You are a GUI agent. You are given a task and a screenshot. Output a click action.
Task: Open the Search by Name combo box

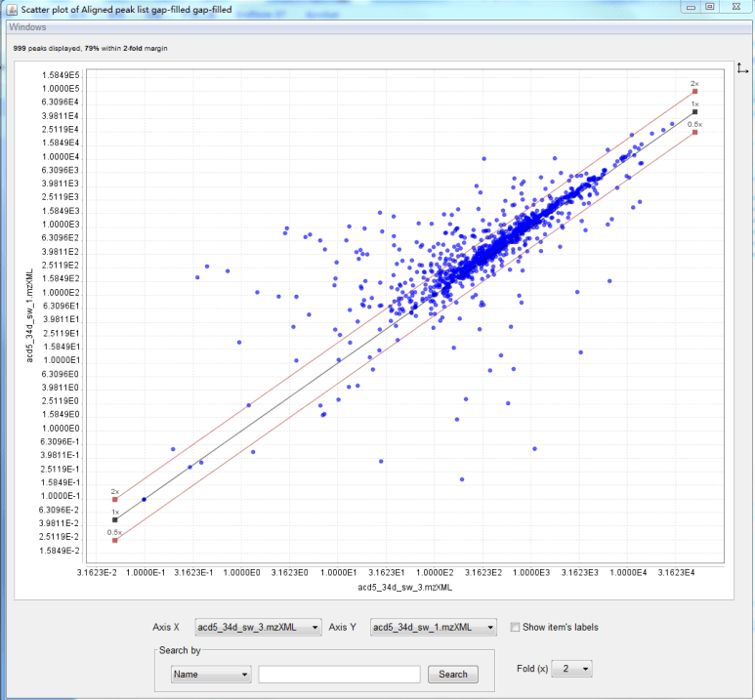click(x=210, y=674)
